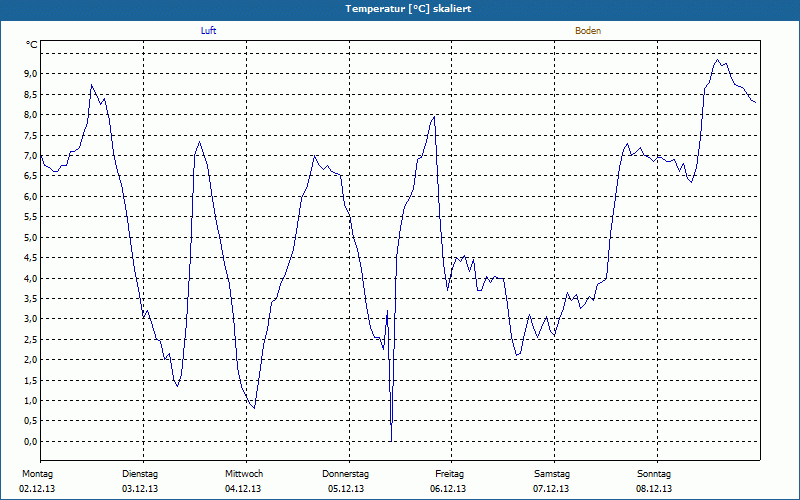Click the °C axis unit label
The image size is (800, 500).
(x=32, y=45)
